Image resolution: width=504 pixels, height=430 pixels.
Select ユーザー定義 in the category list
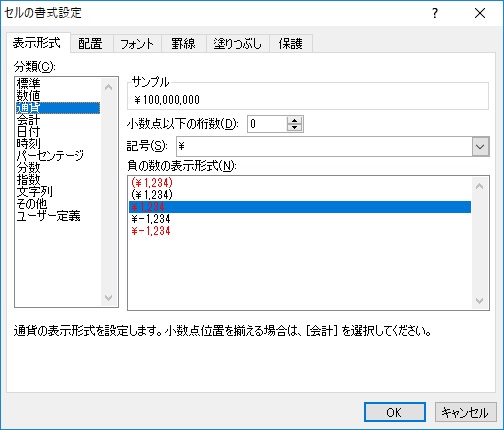(x=58, y=216)
